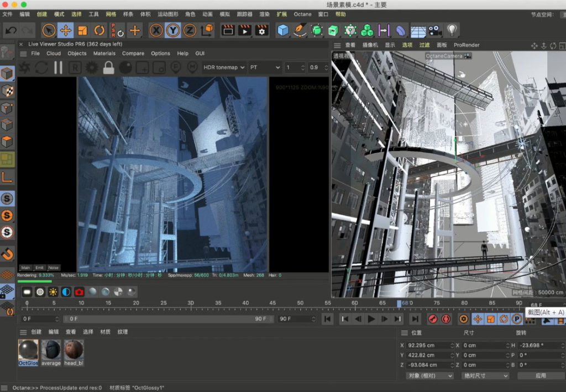The height and width of the screenshot is (392, 566).
Task: Select the Move tool in top toolbar
Action: point(65,30)
